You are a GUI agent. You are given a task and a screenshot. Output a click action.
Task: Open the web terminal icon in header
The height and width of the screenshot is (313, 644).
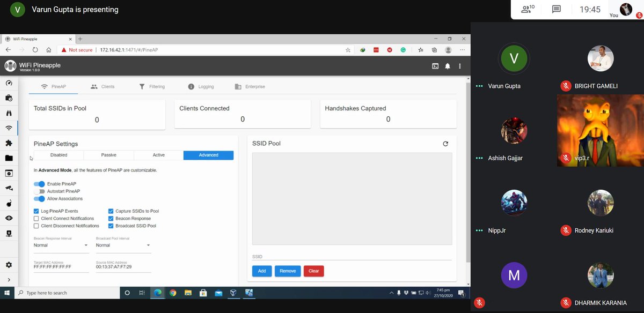point(435,66)
